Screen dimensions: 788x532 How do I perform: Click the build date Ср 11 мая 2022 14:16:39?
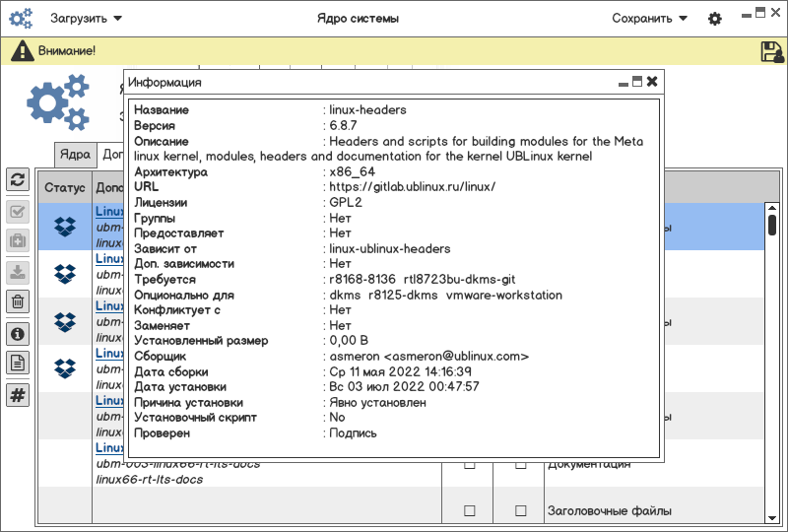(400, 371)
